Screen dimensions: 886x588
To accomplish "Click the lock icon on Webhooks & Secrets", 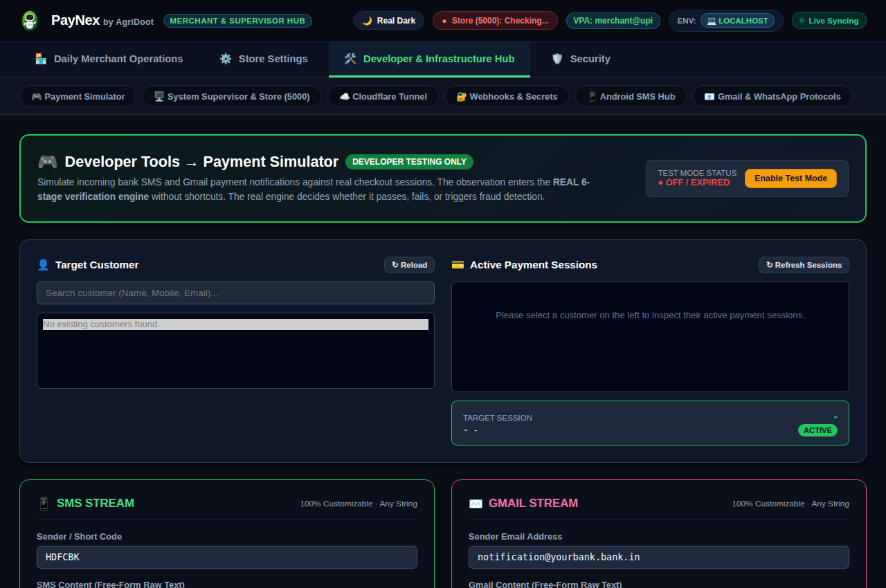I will 461,97.
